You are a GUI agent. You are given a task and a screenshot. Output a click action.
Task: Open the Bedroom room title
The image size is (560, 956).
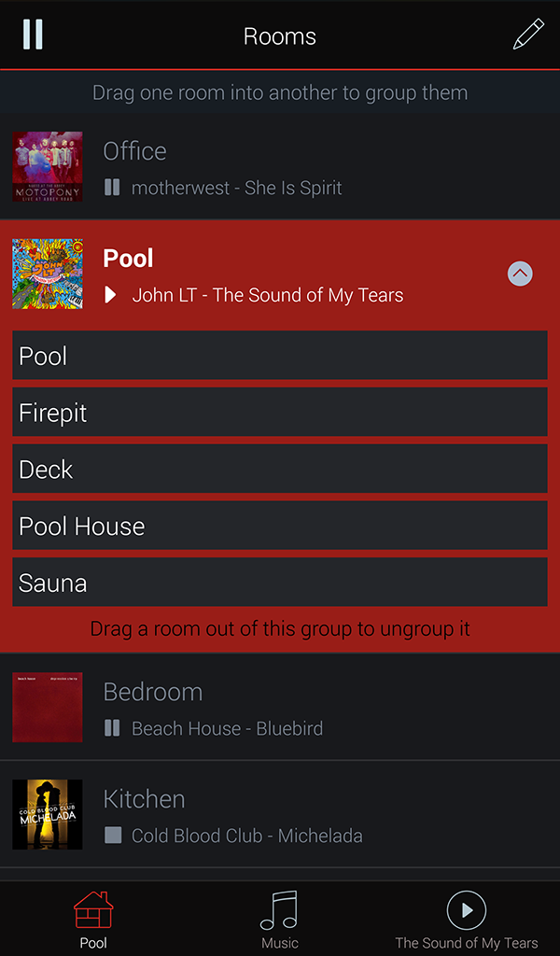point(153,692)
